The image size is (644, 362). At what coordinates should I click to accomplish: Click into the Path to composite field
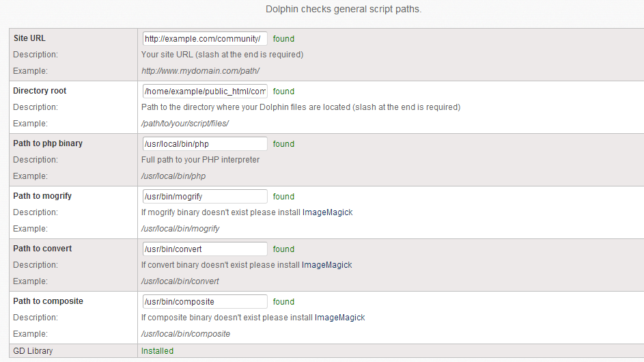(x=205, y=302)
